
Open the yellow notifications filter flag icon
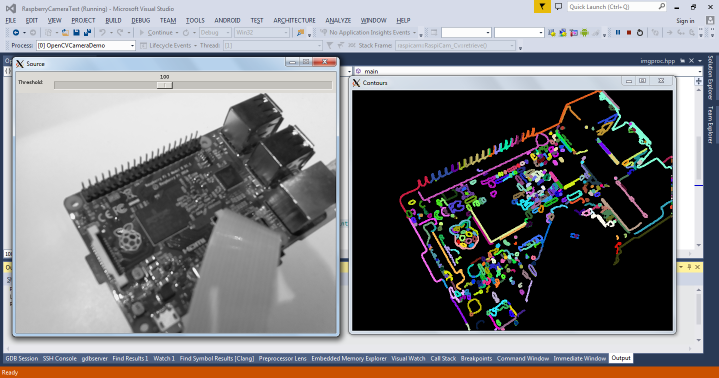pyautogui.click(x=542, y=6)
